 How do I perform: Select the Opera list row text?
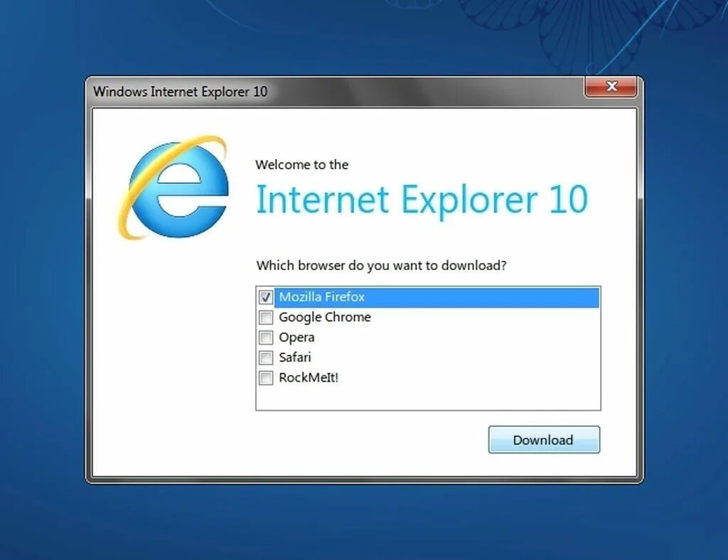point(296,338)
